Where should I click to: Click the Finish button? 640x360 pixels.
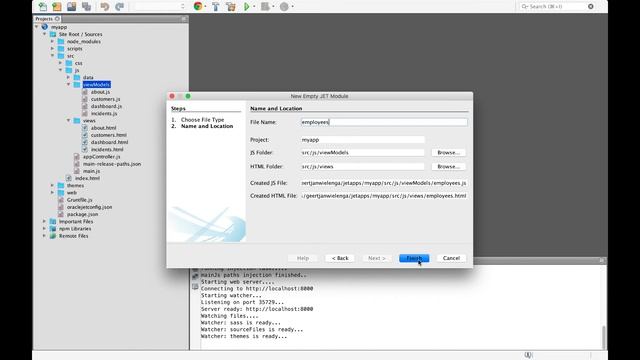414,258
